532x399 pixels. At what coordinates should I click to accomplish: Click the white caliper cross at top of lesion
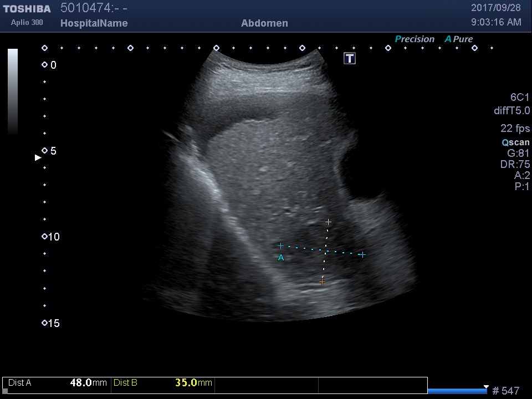(x=328, y=222)
